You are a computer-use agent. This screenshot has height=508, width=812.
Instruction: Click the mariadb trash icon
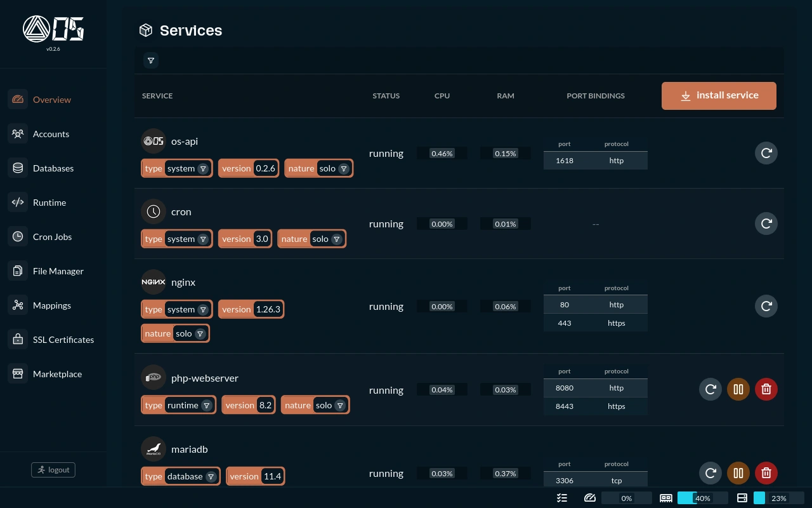[x=766, y=473]
